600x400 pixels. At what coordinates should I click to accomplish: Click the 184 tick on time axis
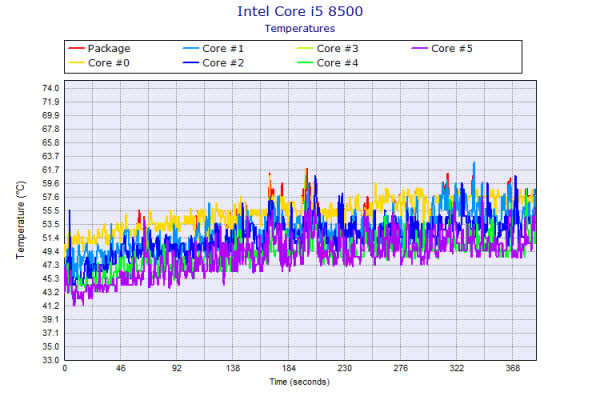[289, 368]
